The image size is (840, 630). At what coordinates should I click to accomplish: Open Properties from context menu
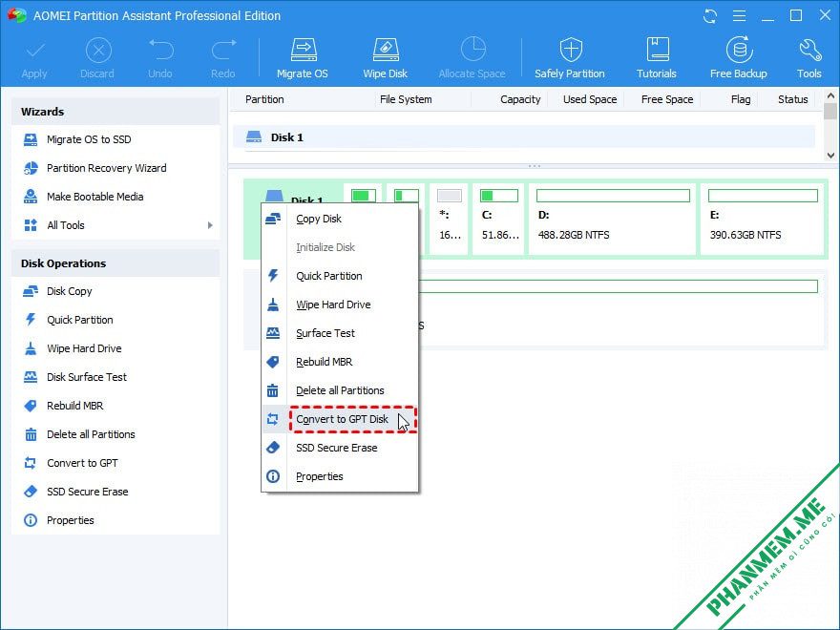[x=340, y=476]
